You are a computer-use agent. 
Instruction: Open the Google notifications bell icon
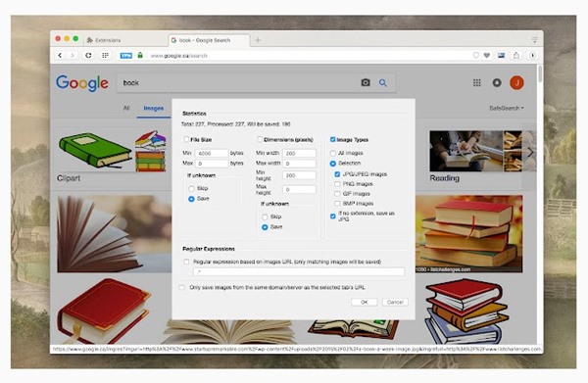[x=497, y=82]
